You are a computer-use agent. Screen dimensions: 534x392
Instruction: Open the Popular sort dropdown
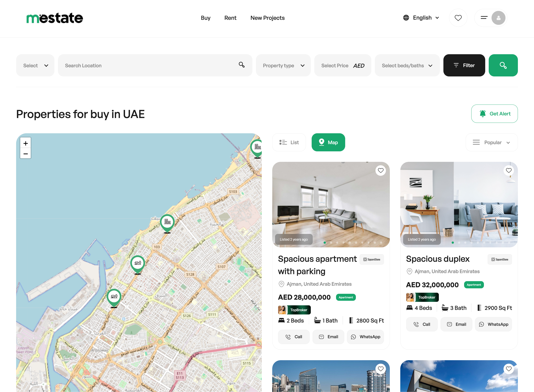[491, 142]
